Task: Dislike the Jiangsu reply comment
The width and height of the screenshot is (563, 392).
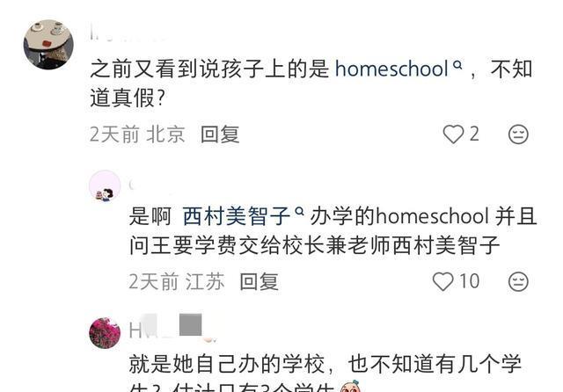Action: [518, 281]
